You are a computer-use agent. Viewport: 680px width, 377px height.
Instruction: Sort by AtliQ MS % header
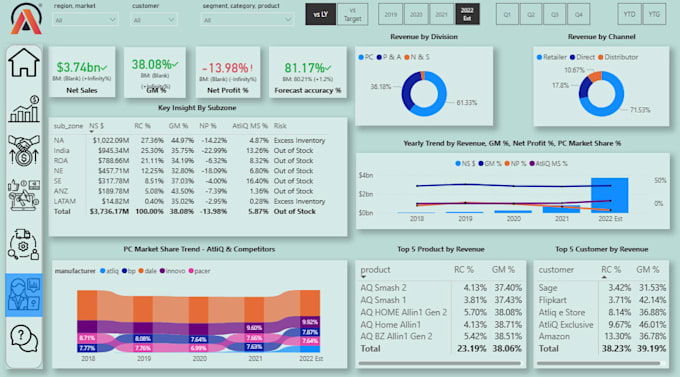(250, 126)
